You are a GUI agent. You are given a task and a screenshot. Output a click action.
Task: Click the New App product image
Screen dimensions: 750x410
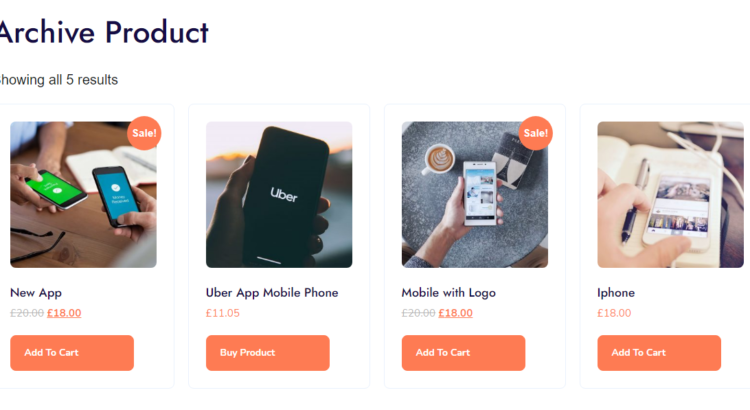[x=83, y=195]
